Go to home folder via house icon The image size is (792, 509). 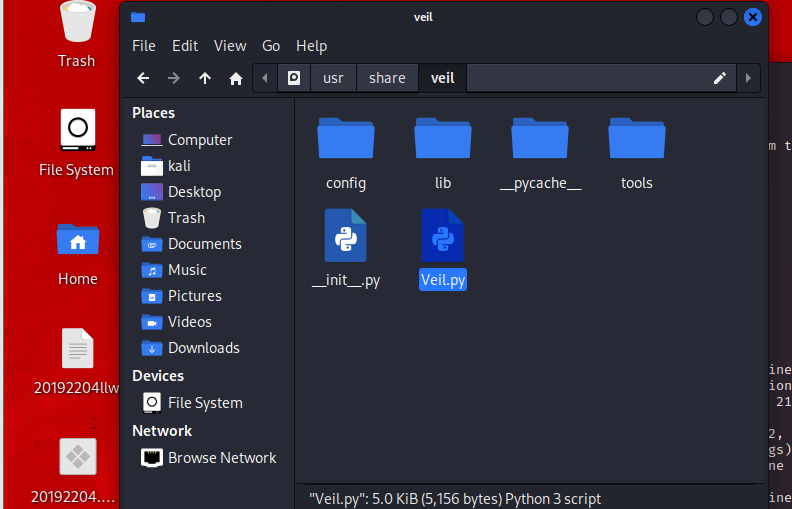[235, 78]
